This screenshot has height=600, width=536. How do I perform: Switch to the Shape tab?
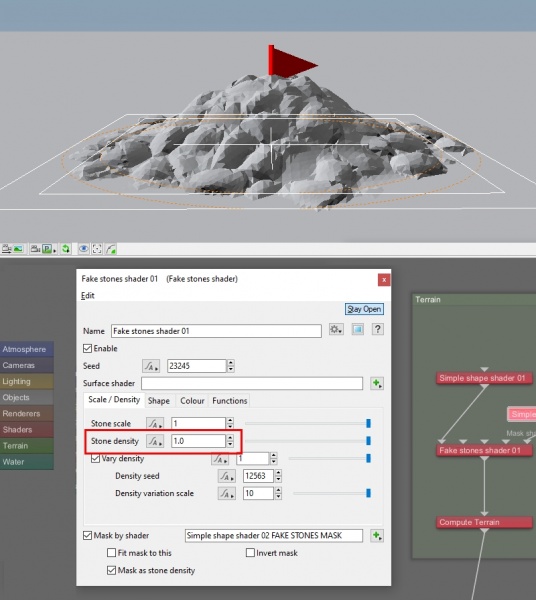[x=159, y=401]
